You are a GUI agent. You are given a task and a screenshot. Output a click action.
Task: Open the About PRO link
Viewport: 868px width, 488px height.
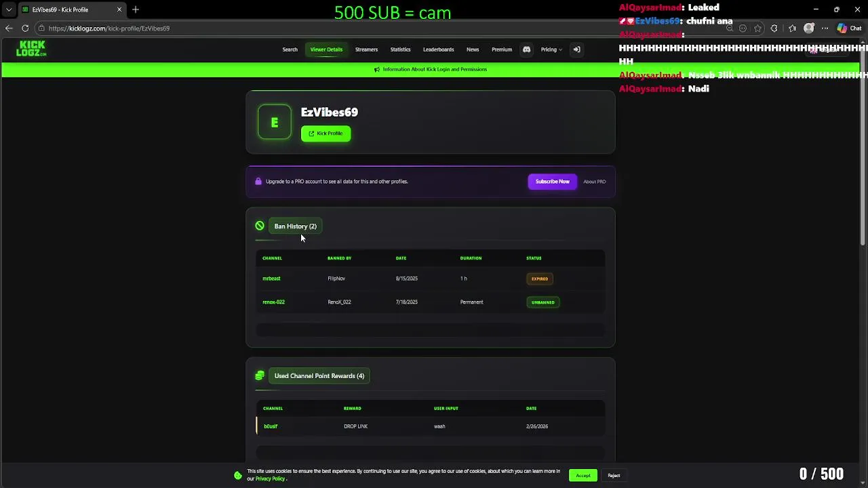tap(595, 182)
